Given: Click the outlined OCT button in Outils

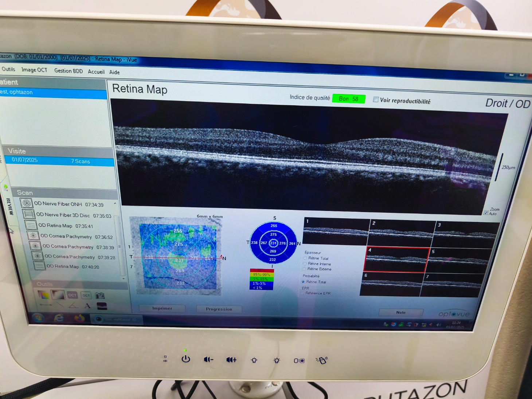Looking at the screenshot, I should [86, 295].
